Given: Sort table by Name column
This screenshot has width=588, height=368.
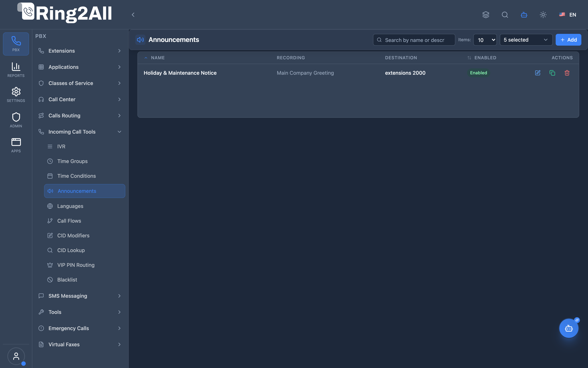Looking at the screenshot, I should (155, 58).
